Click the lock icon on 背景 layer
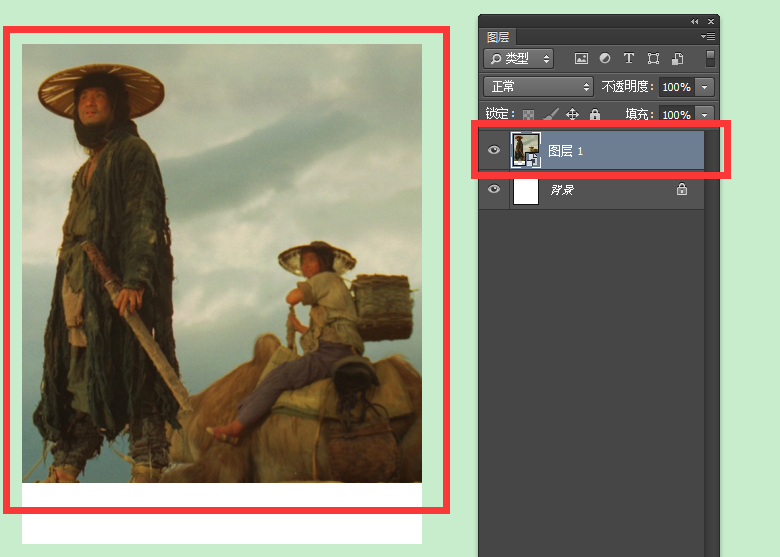 [682, 189]
